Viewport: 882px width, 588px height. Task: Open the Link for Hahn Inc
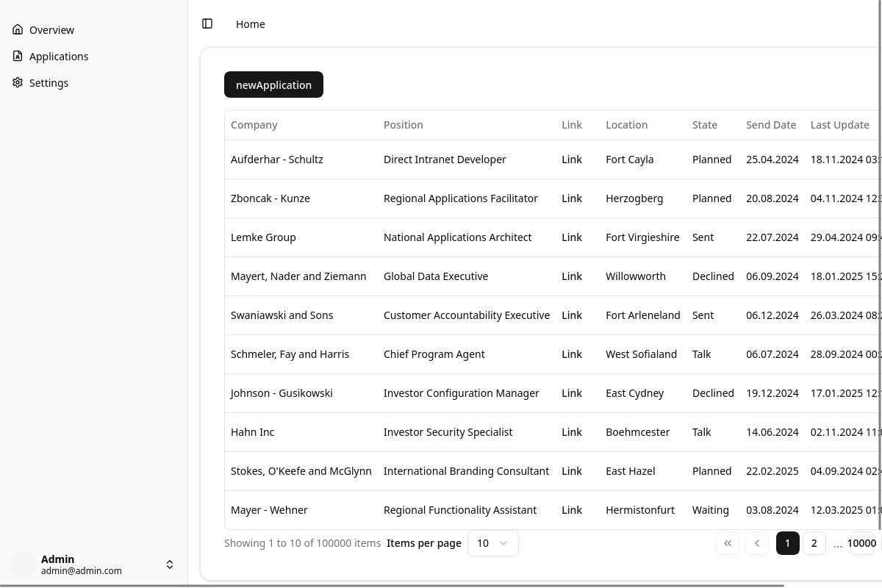coord(571,432)
